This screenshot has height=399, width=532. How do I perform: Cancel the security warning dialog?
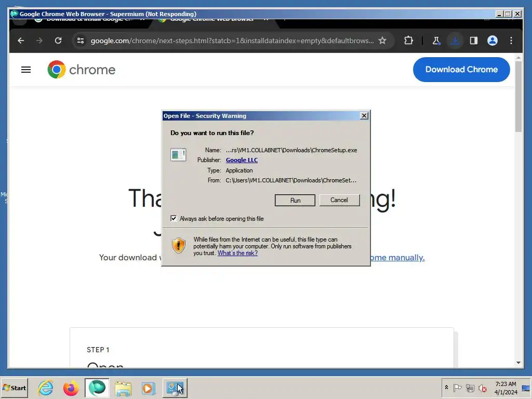339,200
